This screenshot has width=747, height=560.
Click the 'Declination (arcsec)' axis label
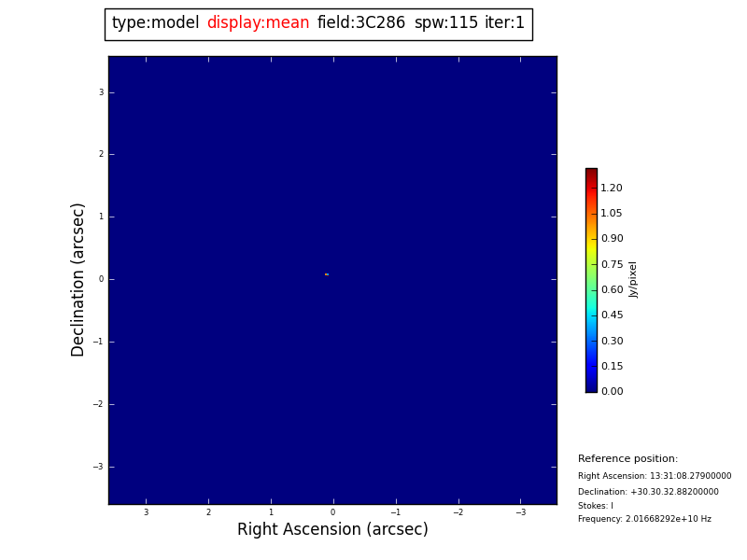(x=78, y=279)
